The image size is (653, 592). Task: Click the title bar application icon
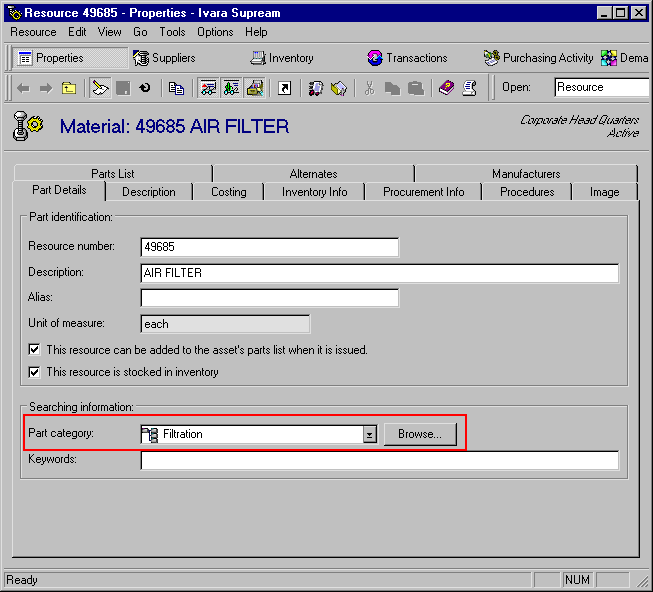(14, 13)
